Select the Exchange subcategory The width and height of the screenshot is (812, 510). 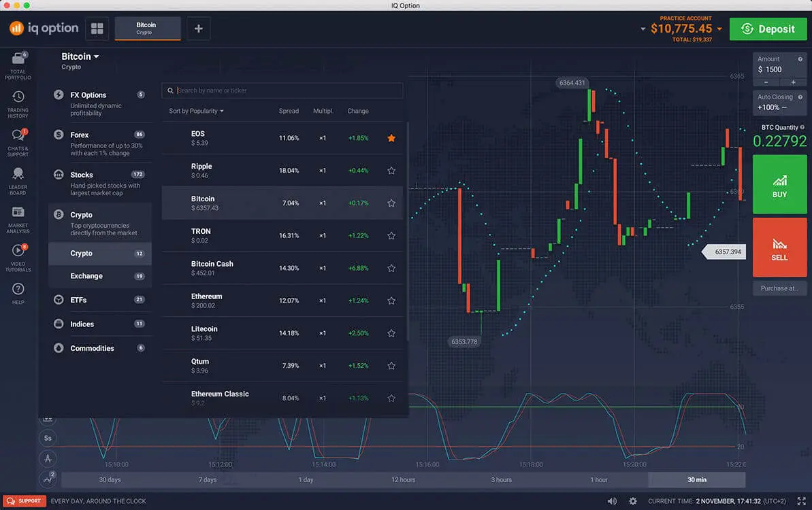pos(99,276)
